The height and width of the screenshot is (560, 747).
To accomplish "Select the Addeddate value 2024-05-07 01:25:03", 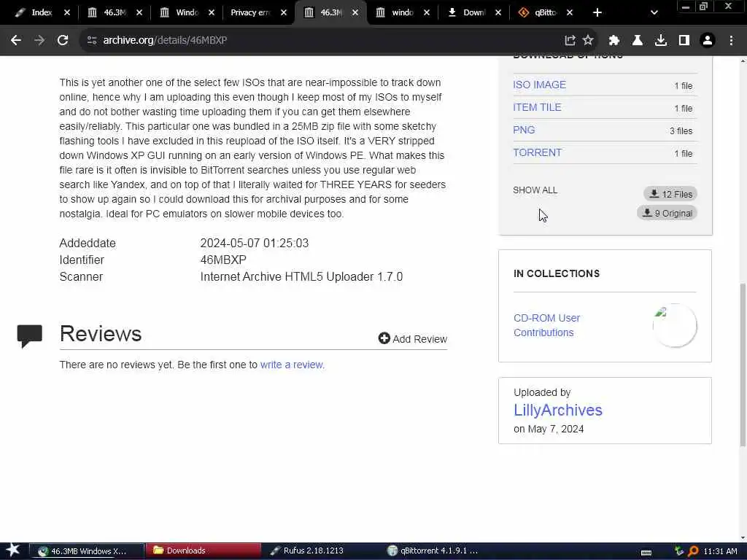I will tap(255, 243).
